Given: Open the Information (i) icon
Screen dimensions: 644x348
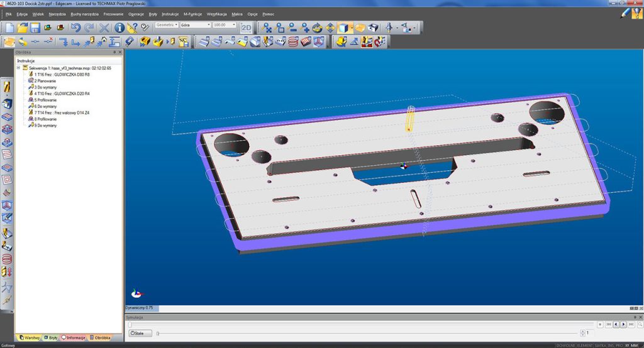Looking at the screenshot, I should point(119,28).
